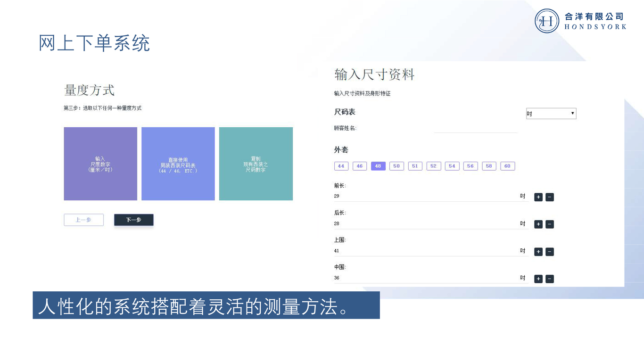Select jacket size 51

coord(415,166)
